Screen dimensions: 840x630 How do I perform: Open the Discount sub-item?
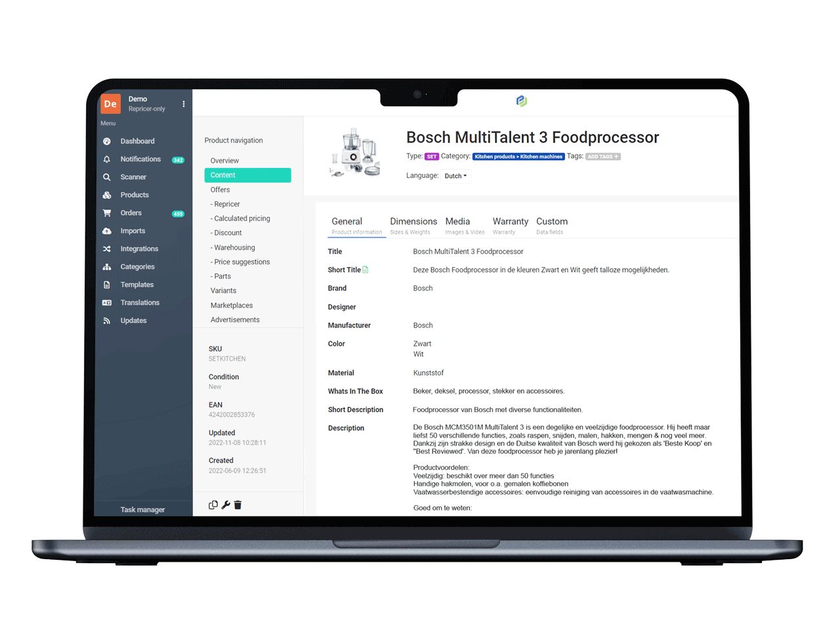point(226,233)
